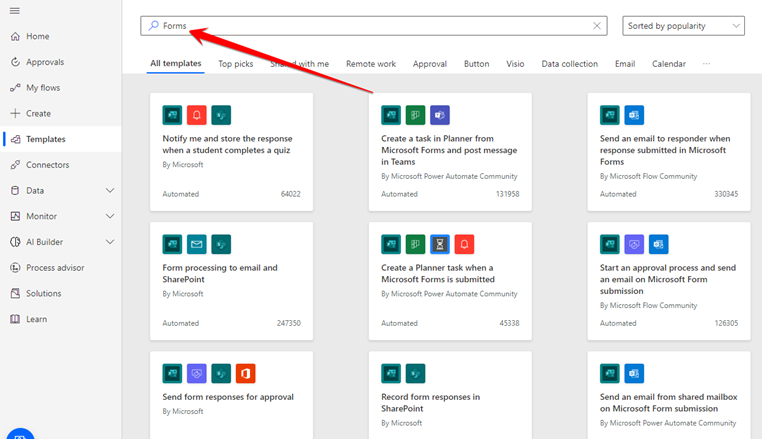The width and height of the screenshot is (762, 439).
Task: Show more template categories via ellipsis
Action: click(707, 64)
